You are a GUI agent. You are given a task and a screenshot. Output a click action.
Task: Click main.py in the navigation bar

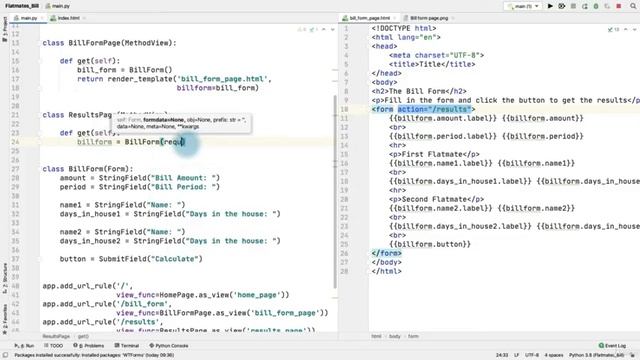tap(58, 6)
